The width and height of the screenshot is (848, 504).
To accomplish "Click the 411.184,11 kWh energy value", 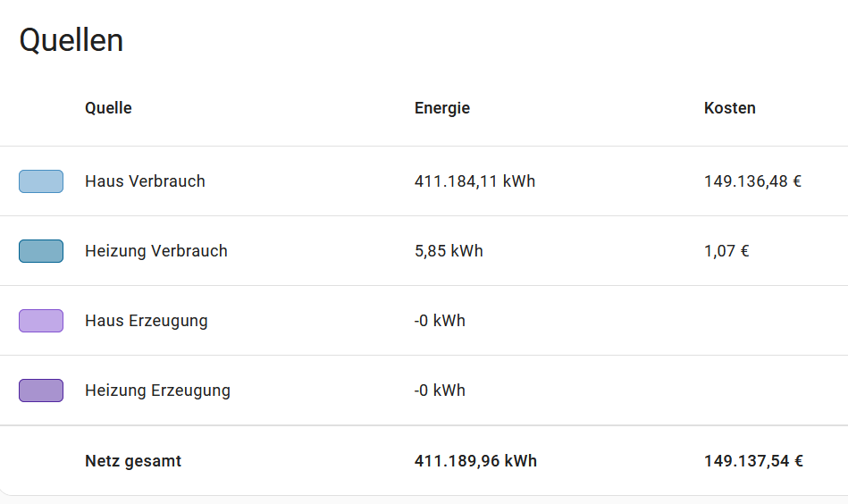I will click(474, 181).
